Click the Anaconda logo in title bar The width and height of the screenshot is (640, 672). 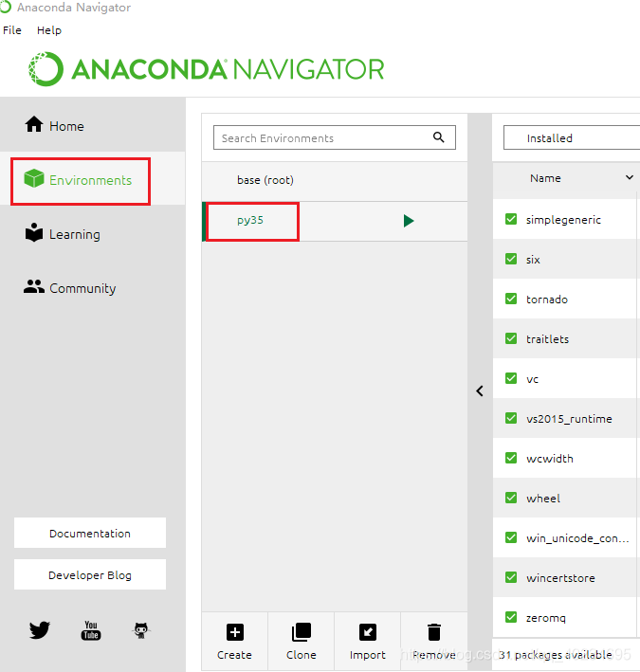click(5, 7)
